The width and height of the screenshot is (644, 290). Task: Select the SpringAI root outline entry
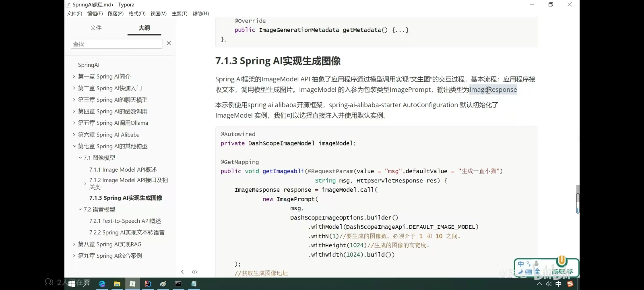(89, 65)
